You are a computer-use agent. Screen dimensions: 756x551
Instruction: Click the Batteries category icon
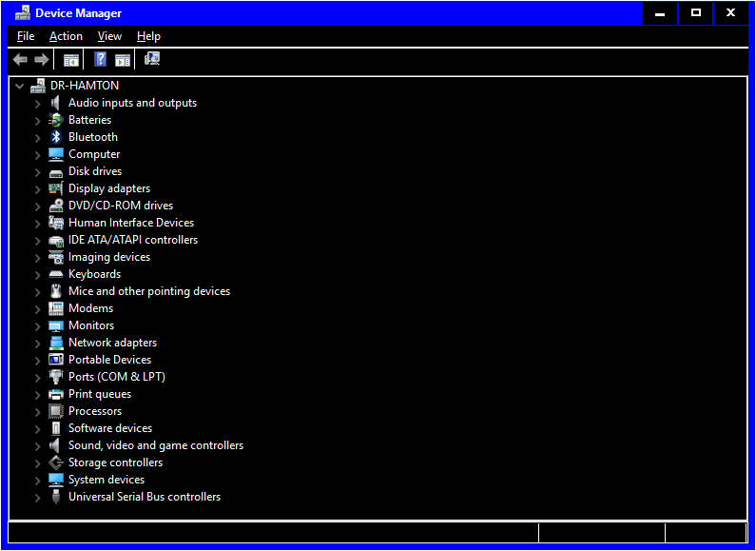click(x=56, y=120)
